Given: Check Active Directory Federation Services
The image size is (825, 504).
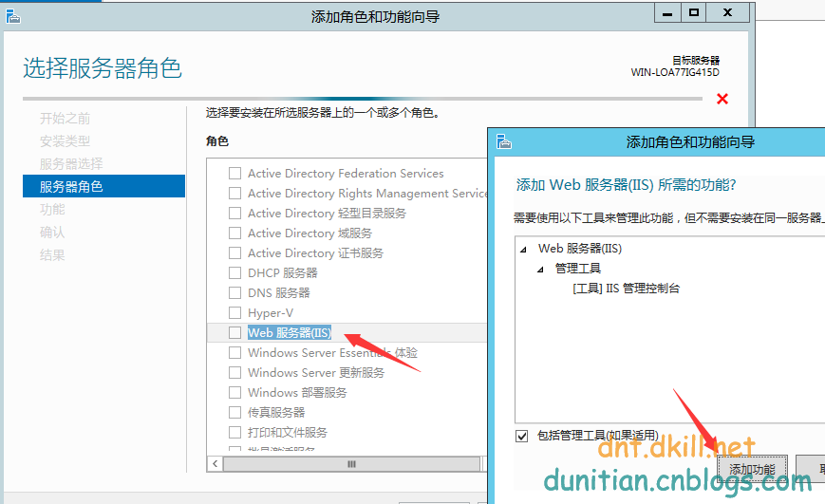Looking at the screenshot, I should pyautogui.click(x=235, y=173).
